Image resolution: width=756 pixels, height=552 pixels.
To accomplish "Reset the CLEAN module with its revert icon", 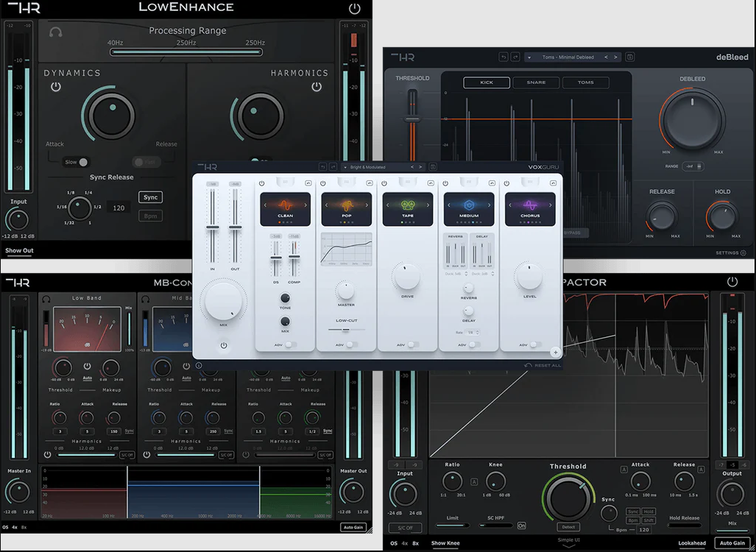I will [308, 183].
